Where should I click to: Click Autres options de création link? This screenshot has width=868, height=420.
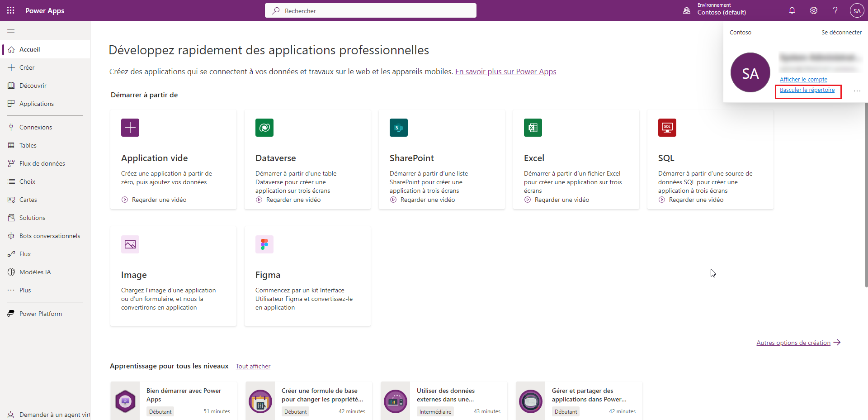[793, 343]
